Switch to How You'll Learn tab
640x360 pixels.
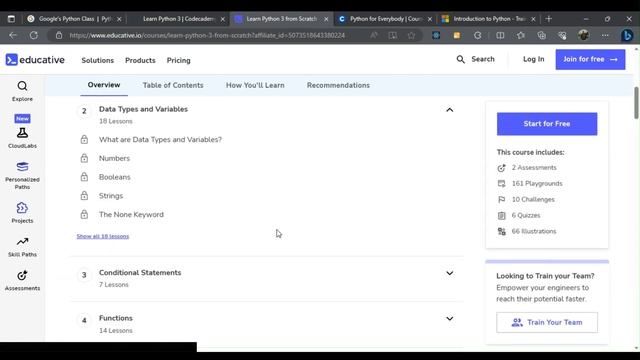pos(255,85)
